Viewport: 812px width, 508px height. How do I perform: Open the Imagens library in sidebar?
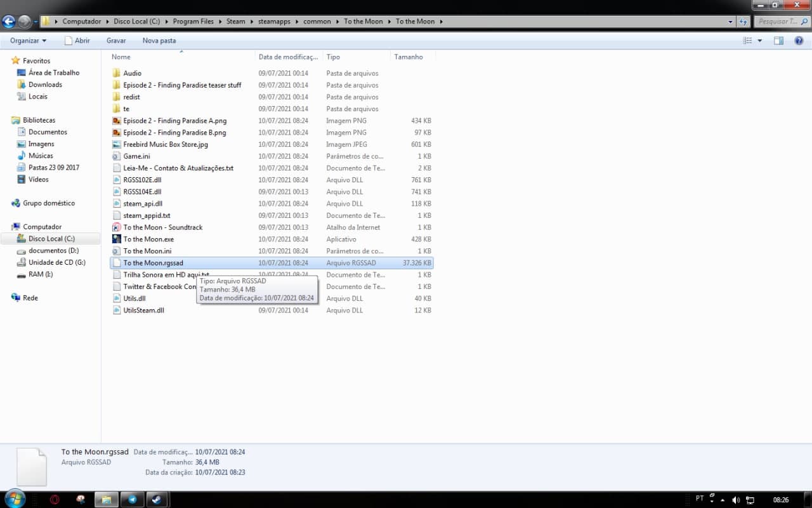[41, 144]
